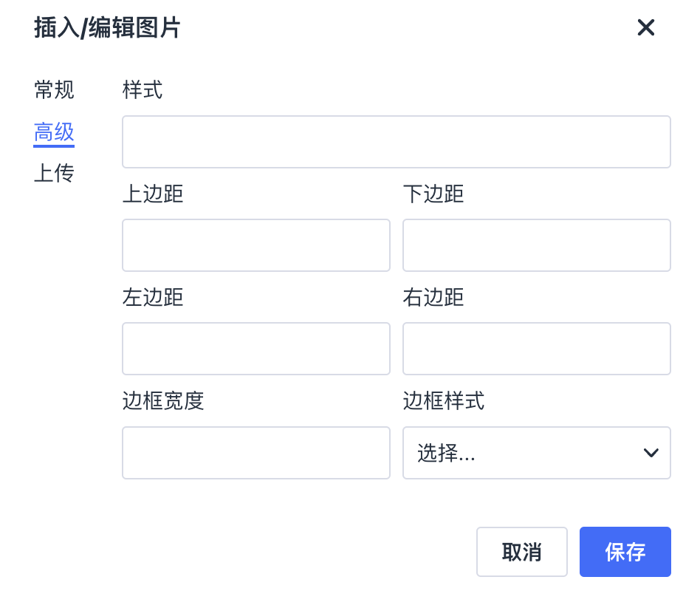Save the image settings via 保存
This screenshot has height=591, width=700.
pos(625,551)
